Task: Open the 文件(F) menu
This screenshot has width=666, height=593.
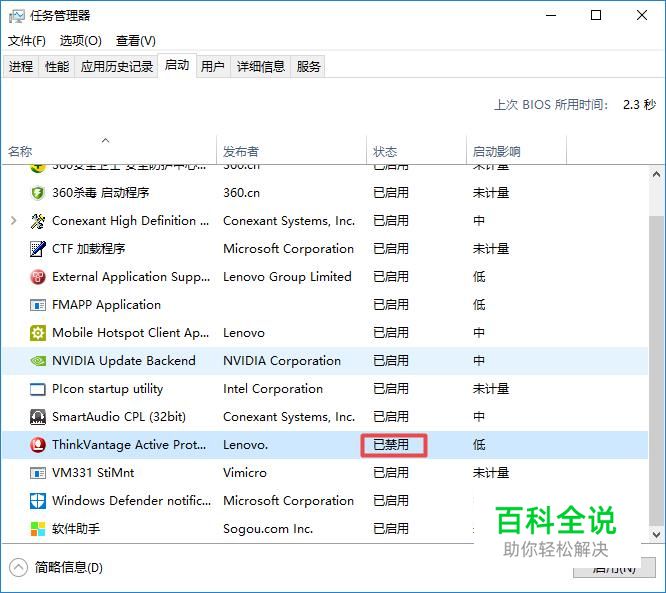Action: (27, 41)
